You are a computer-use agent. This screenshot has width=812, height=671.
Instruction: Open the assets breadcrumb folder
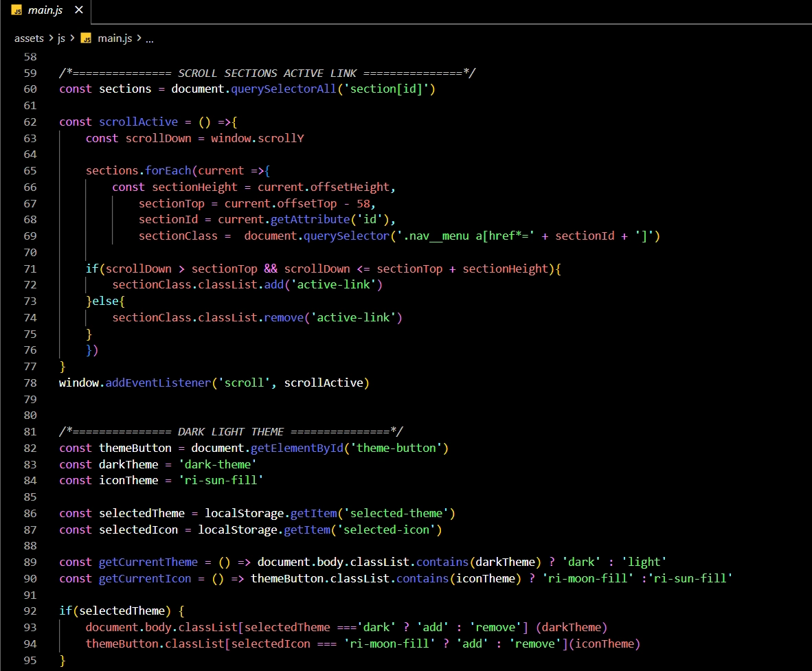click(x=29, y=38)
